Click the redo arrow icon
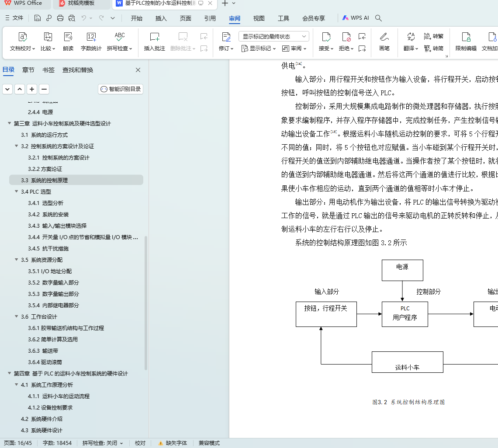 [x=101, y=18]
